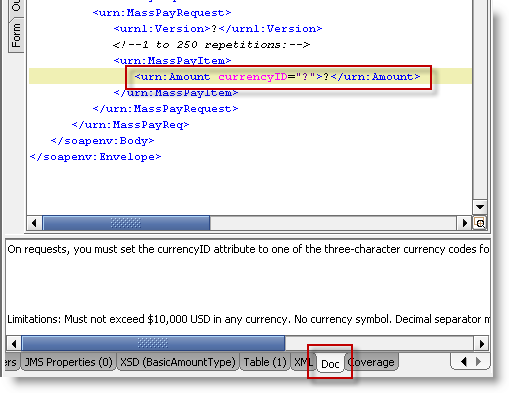509x393 pixels.
Task: Click the currencyID attribute name
Action: coord(253,77)
